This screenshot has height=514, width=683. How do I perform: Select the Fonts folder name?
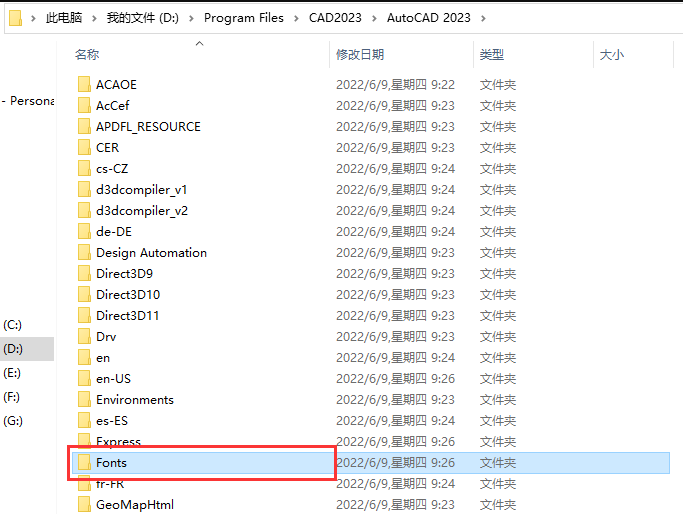[112, 463]
